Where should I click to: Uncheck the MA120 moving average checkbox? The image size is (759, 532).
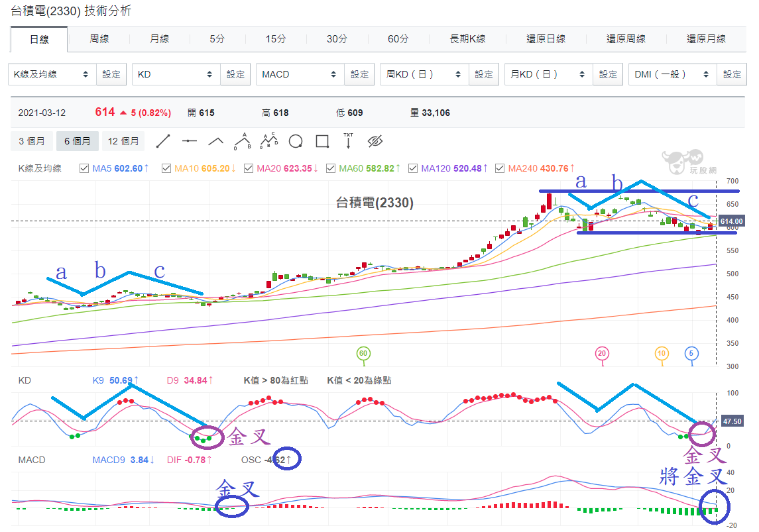point(413,168)
